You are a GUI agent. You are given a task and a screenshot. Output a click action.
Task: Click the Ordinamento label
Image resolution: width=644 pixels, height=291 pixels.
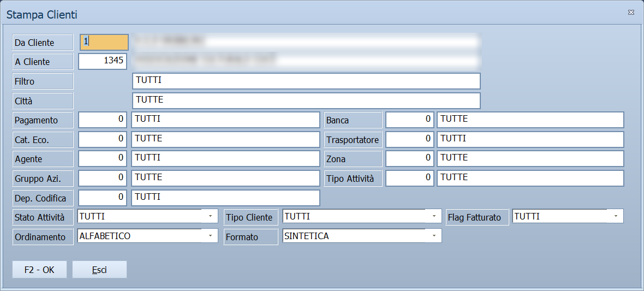(43, 237)
